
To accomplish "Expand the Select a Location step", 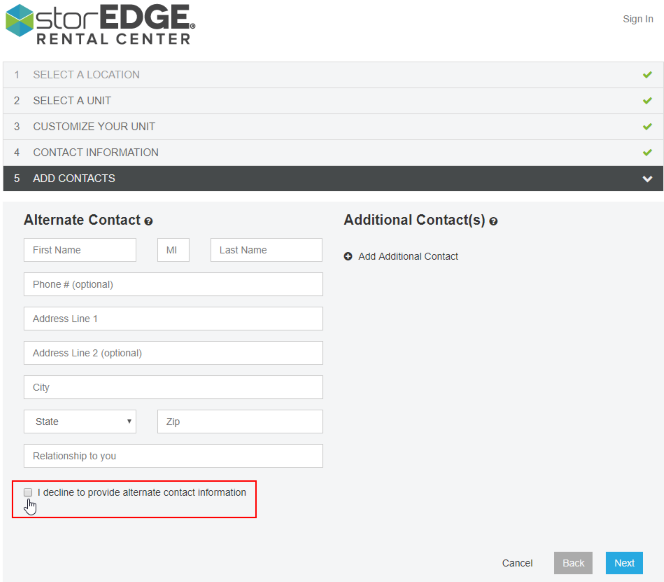I will 86,75.
